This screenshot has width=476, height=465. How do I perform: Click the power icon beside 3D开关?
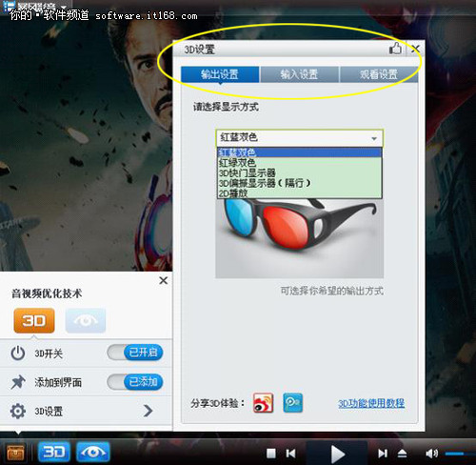click(x=18, y=353)
